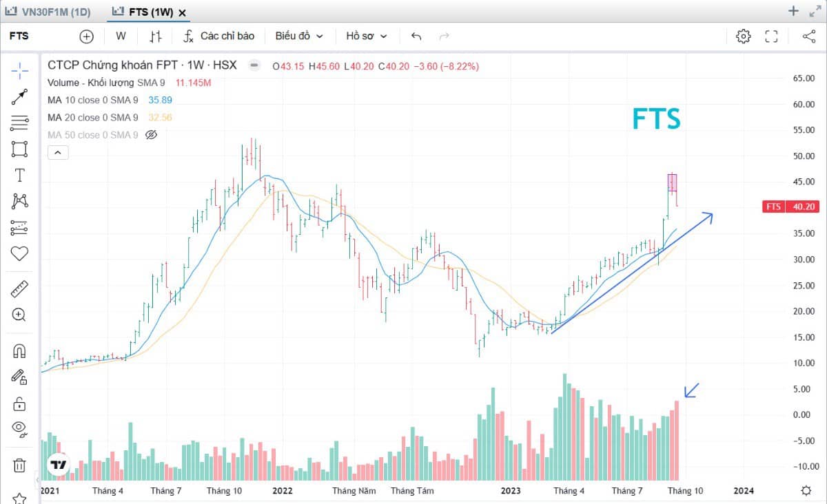Open the Hồ sơ dropdown

point(367,36)
